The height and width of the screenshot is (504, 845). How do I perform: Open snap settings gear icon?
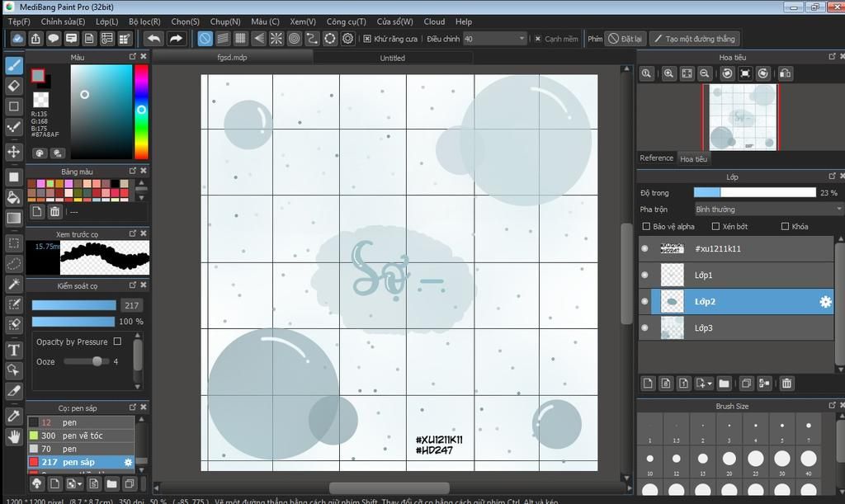[348, 39]
